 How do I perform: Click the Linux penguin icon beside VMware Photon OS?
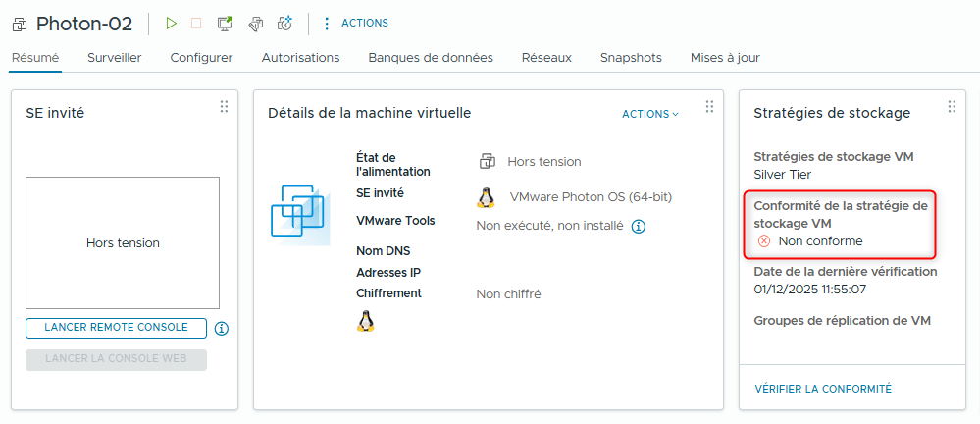tap(486, 197)
